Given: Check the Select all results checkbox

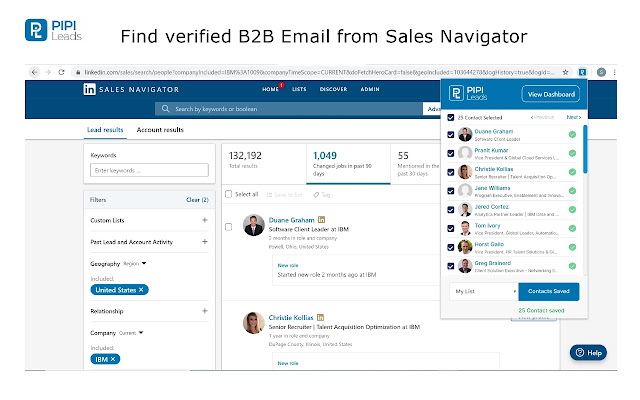Looking at the screenshot, I should pos(229,194).
